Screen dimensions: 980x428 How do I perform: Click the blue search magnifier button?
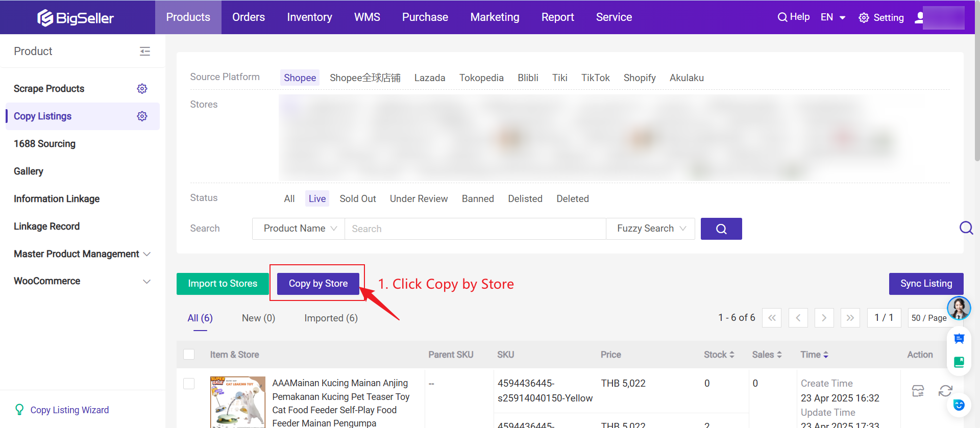point(721,229)
